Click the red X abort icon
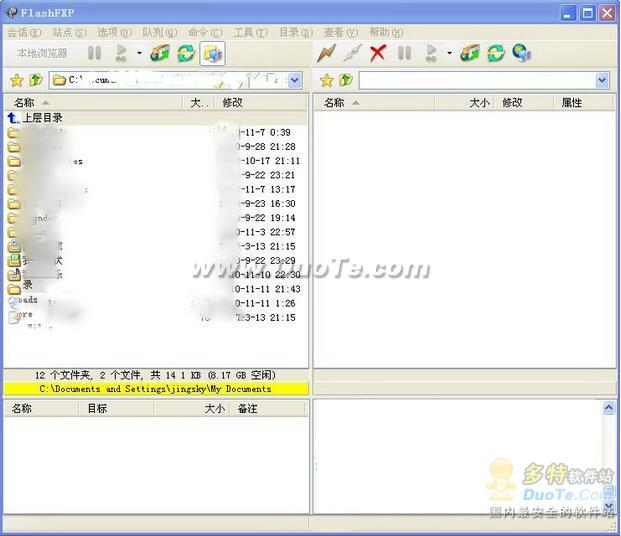621x536 pixels. (378, 53)
